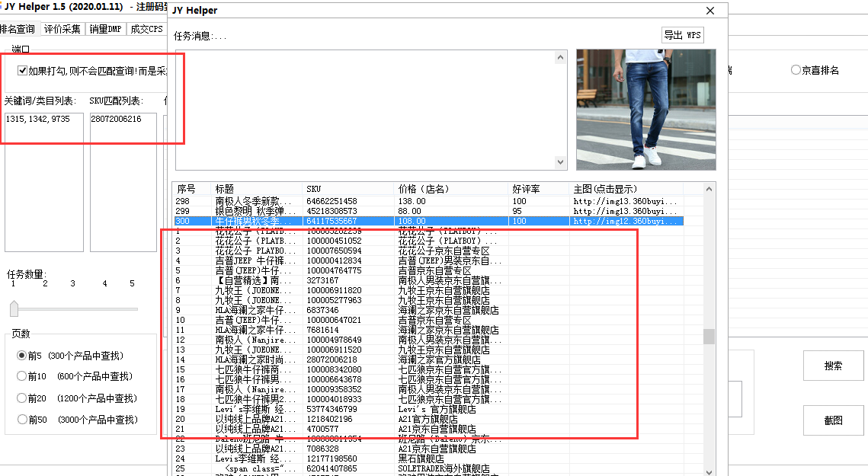
Task: Sort by the 价格 (店名) column header
Action: click(451, 189)
